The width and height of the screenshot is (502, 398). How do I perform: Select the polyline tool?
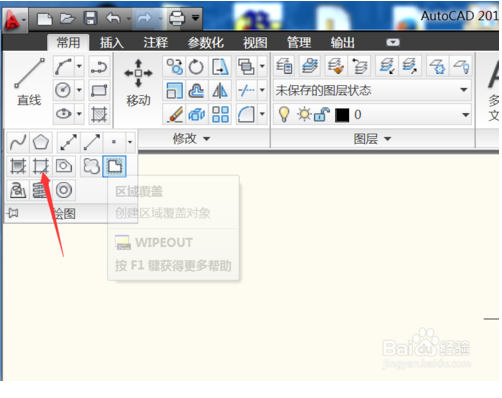[x=99, y=67]
